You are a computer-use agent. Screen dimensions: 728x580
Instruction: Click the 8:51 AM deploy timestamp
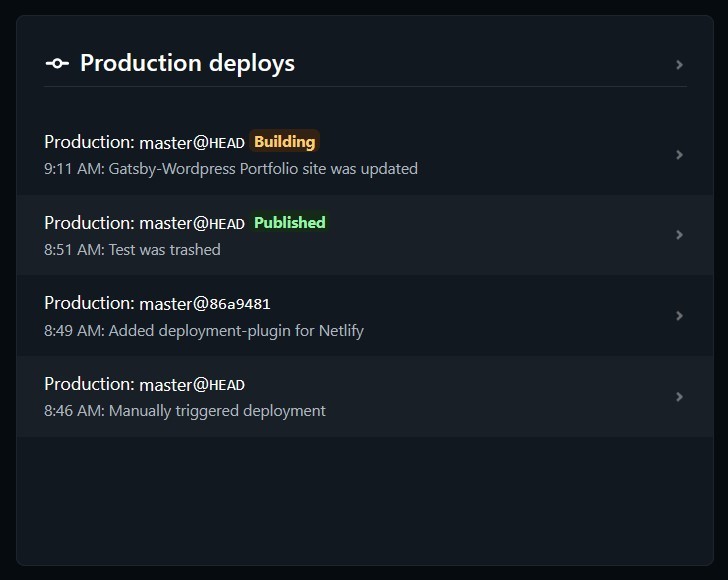pos(72,250)
